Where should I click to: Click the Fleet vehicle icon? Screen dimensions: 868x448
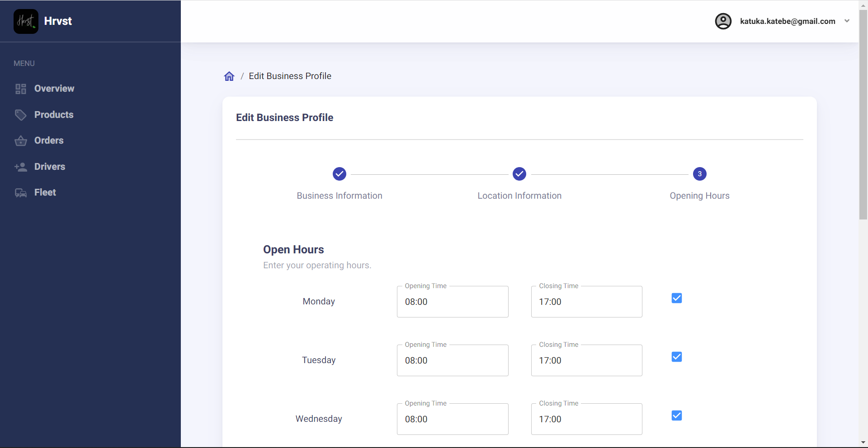click(21, 193)
